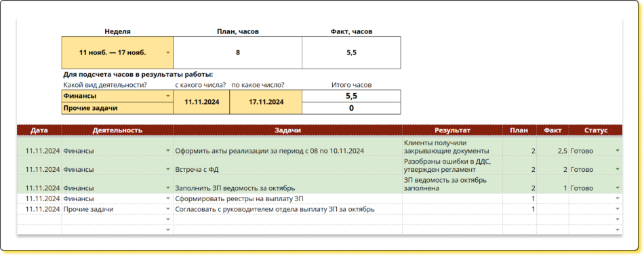Screen dimensions: 644x256
Task: Open activity dropdown for the Сформировать реестры row
Action: 167,199
